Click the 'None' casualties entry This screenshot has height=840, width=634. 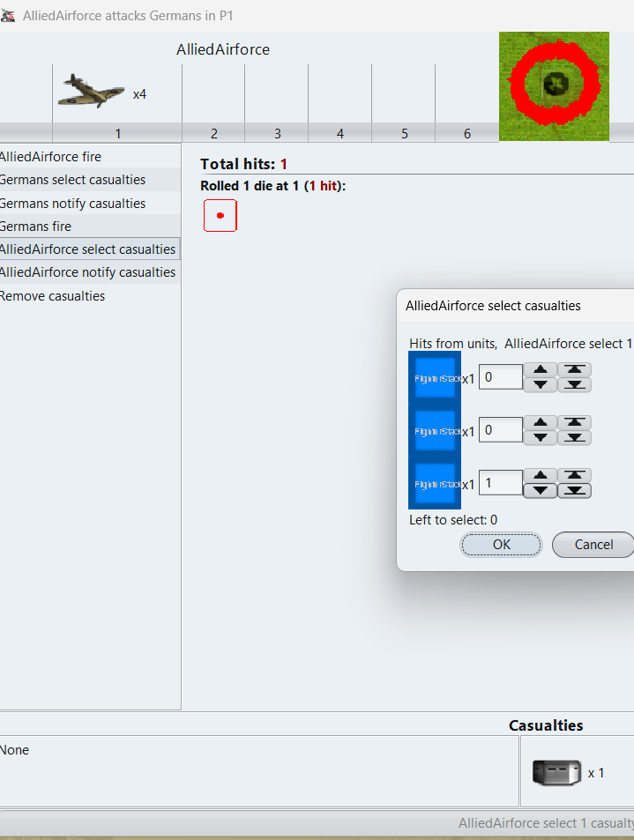tap(14, 750)
